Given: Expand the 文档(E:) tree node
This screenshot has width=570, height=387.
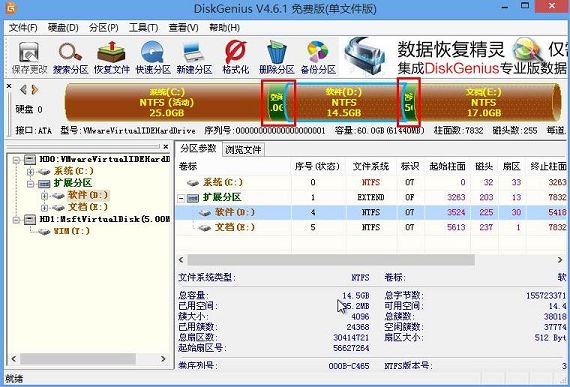Looking at the screenshot, I should click(44, 208).
